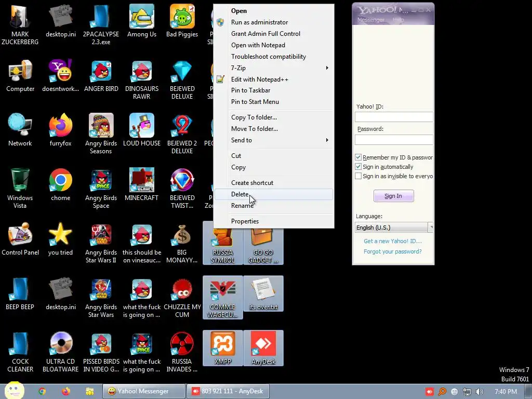Choose Edit with Notepad++
This screenshot has height=399, width=532.
coord(273,79)
